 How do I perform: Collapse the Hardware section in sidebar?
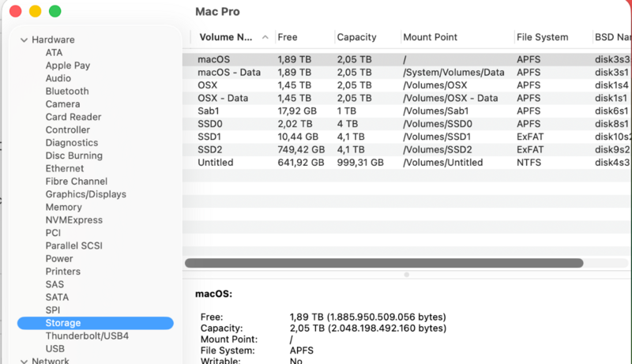pyautogui.click(x=24, y=40)
